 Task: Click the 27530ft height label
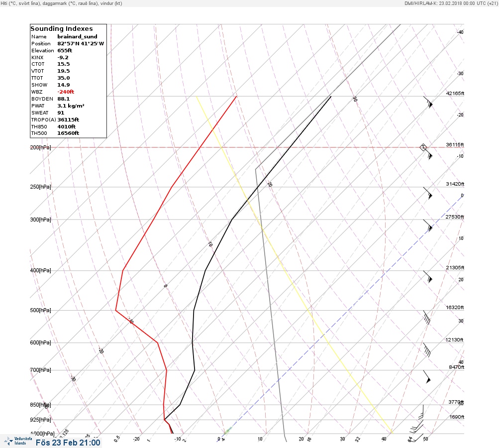point(455,217)
